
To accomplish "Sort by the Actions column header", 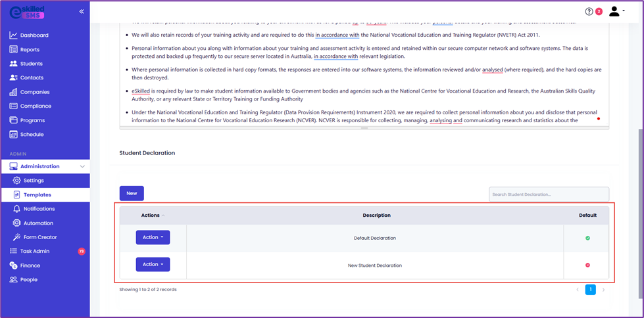I will (x=153, y=215).
